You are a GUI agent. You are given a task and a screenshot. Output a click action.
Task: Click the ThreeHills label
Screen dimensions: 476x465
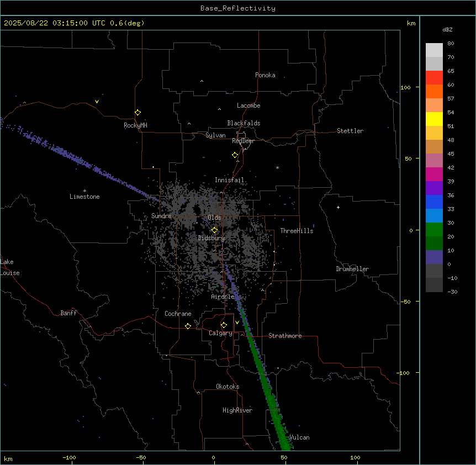coord(297,231)
